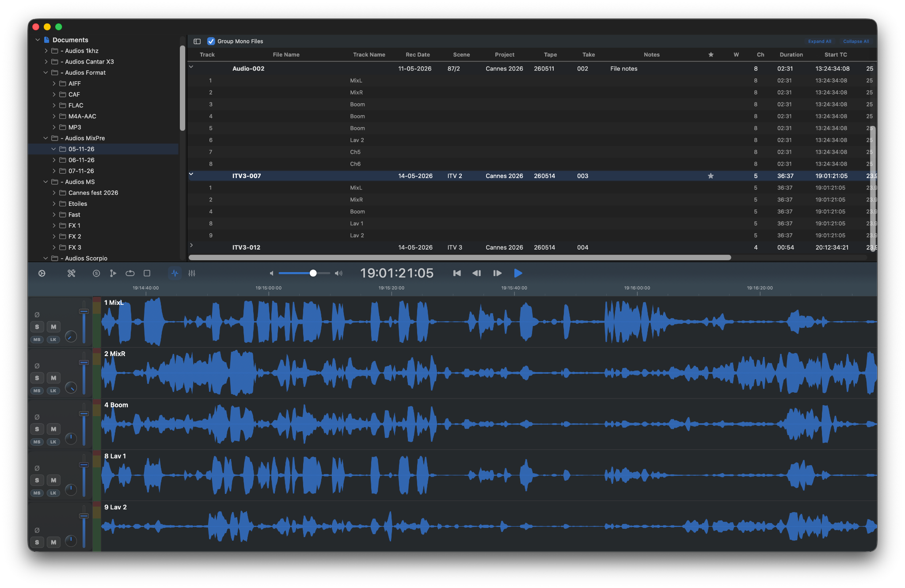This screenshot has height=588, width=905.
Task: Click the star column header
Action: click(x=711, y=55)
